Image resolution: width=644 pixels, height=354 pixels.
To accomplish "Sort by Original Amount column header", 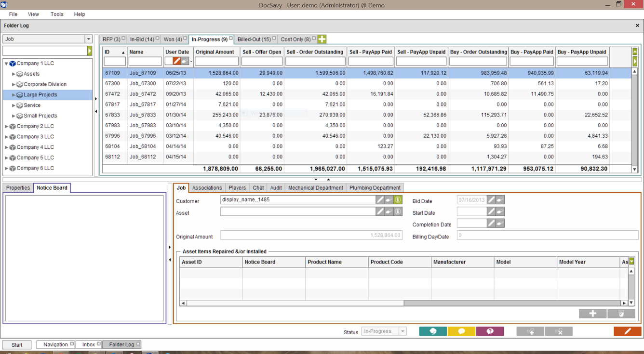I will tap(216, 52).
